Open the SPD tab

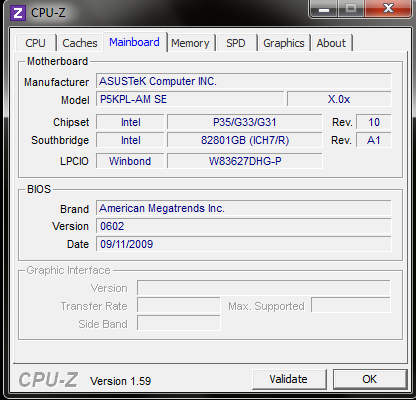[x=236, y=43]
